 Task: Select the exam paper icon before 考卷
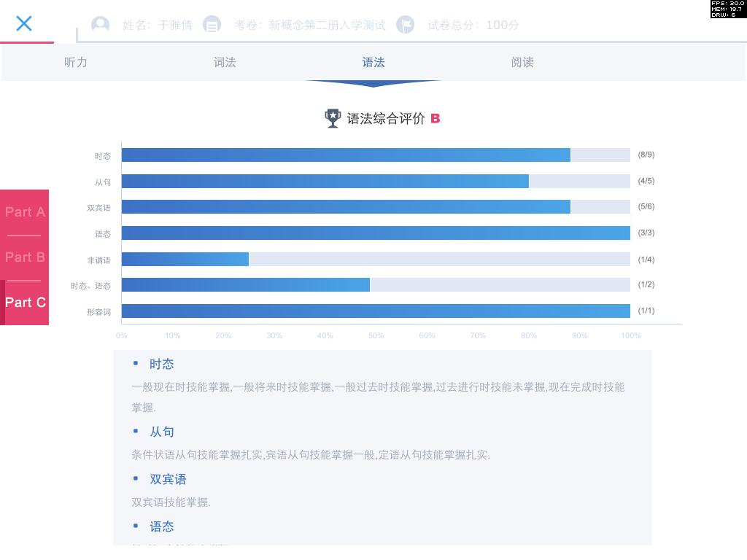(212, 24)
